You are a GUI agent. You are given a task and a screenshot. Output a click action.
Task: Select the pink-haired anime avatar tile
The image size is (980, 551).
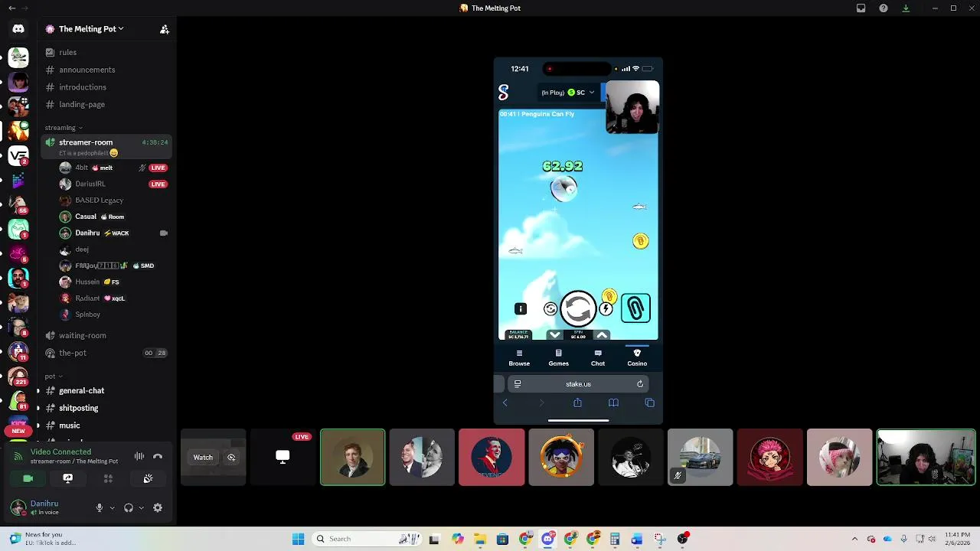click(x=839, y=458)
